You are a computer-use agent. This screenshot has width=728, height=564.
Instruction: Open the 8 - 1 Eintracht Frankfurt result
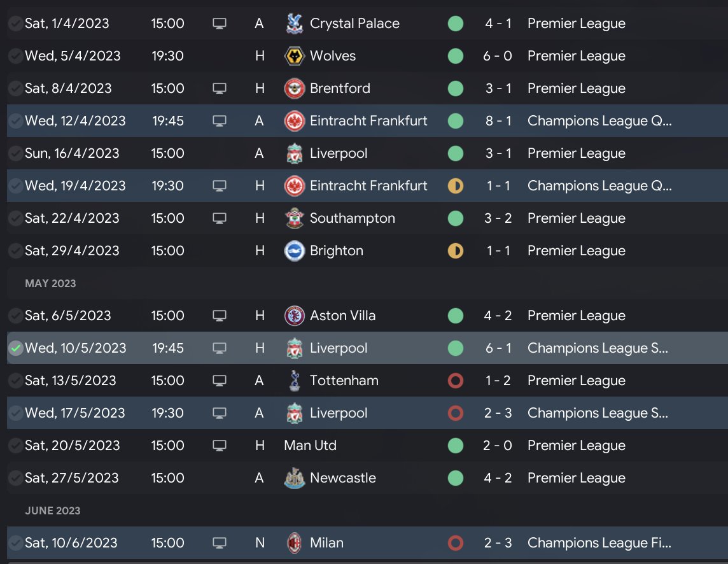coord(498,121)
